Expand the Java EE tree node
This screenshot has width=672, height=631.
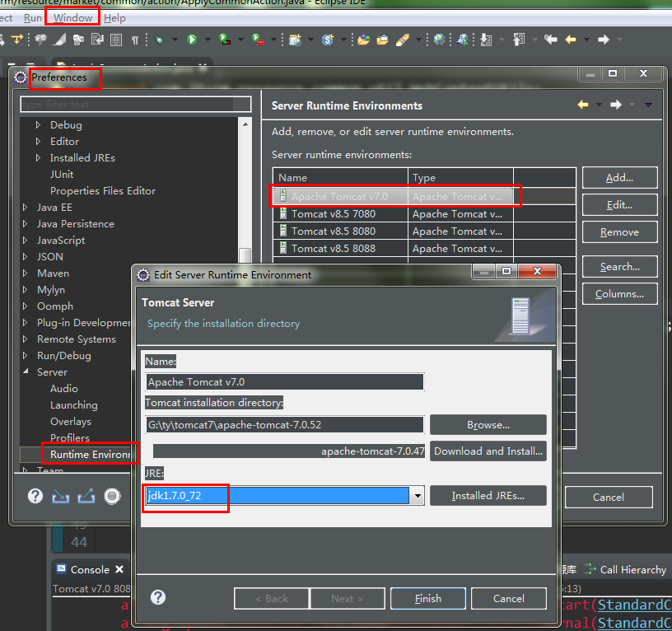pos(25,207)
